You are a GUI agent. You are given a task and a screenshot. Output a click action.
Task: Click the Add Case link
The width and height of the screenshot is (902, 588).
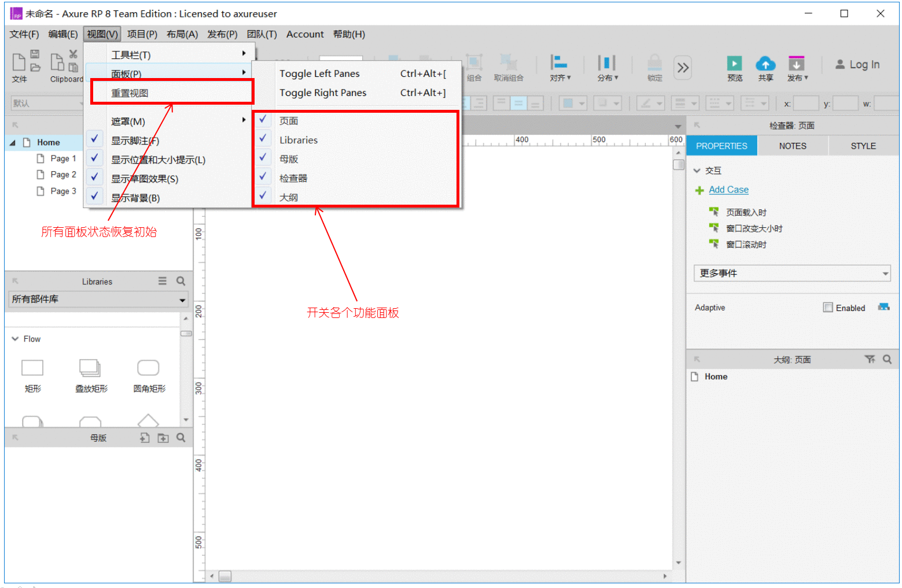728,190
